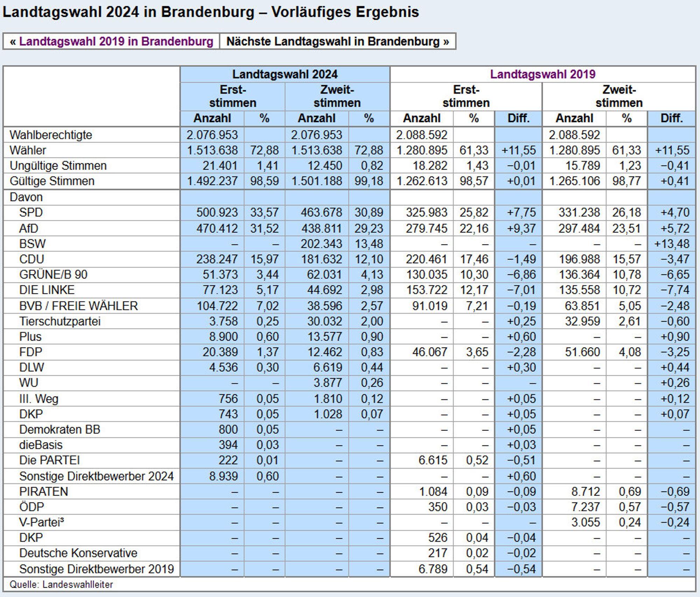Click Sonstige Direktbewerber 2019 count 6.789

click(433, 569)
